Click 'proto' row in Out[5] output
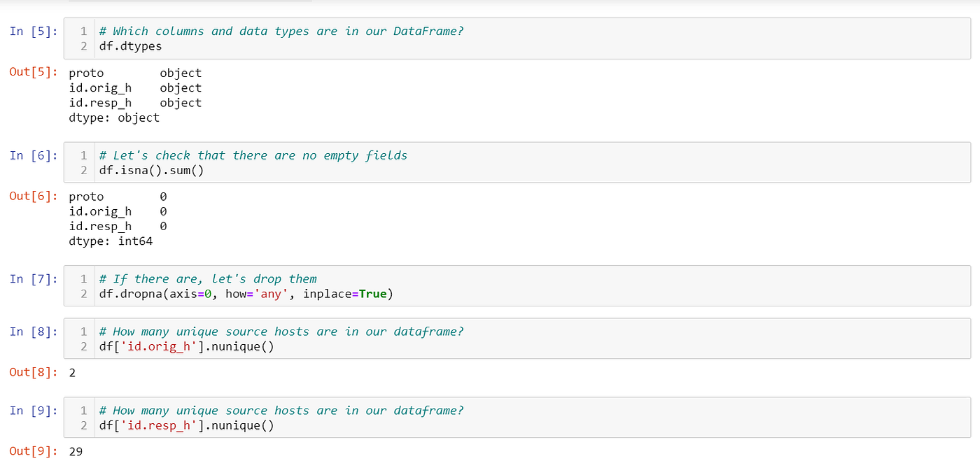 tap(135, 73)
